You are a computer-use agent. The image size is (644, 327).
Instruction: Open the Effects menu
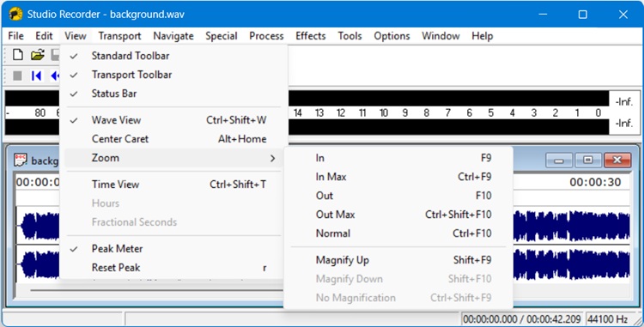point(311,36)
